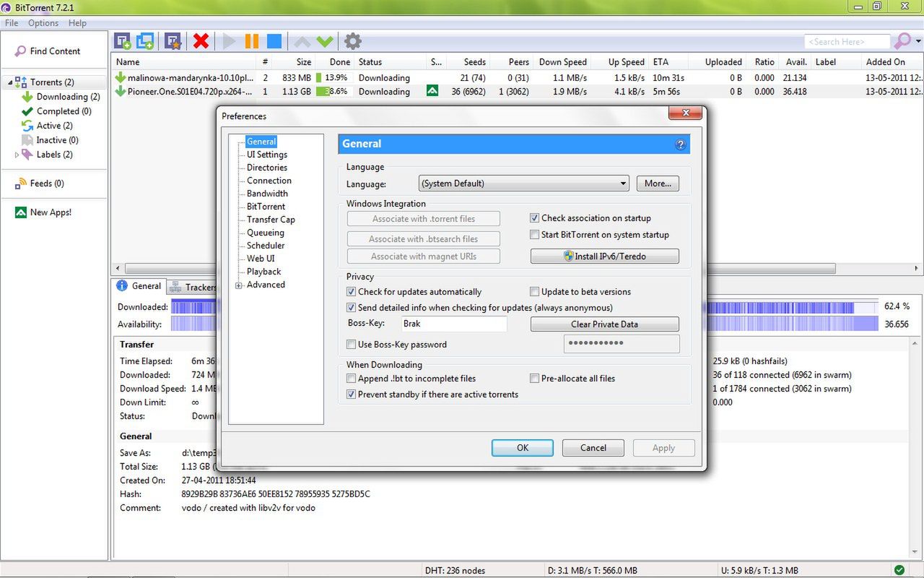Image resolution: width=924 pixels, height=578 pixels.
Task: Expand the Advanced tree node
Action: [x=238, y=285]
